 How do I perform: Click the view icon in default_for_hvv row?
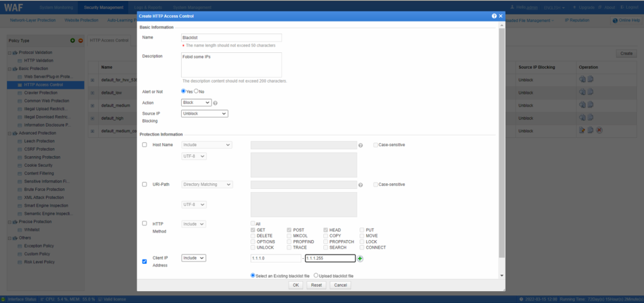point(582,79)
